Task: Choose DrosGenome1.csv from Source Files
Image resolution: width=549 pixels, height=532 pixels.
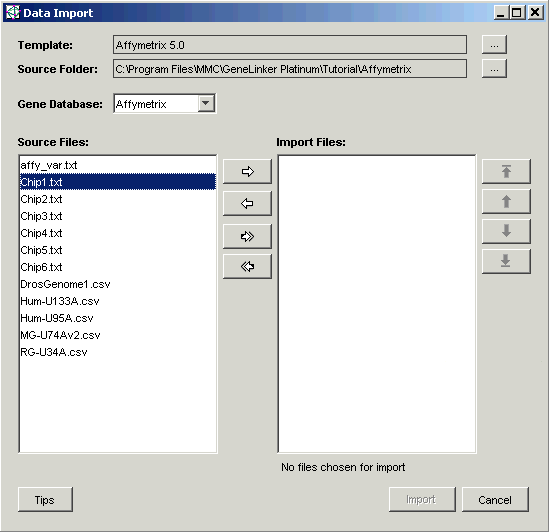Action: pyautogui.click(x=118, y=284)
